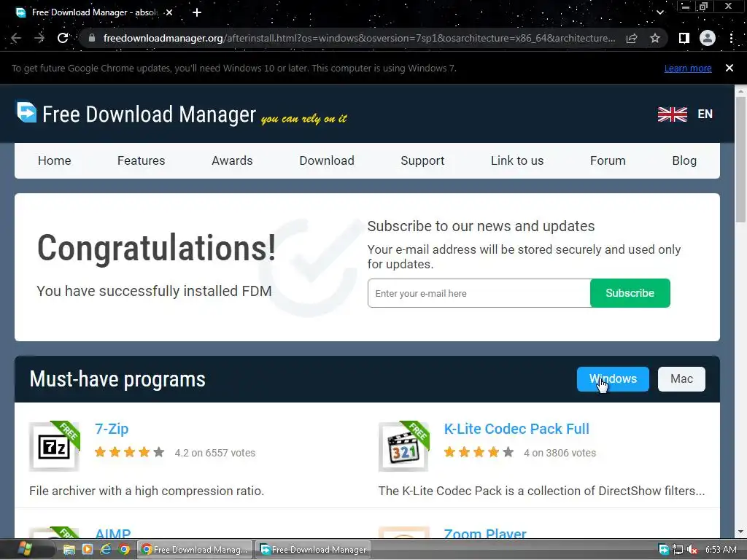Open the Chrome profile avatar
Screen dimensions: 747x560
pos(708,38)
